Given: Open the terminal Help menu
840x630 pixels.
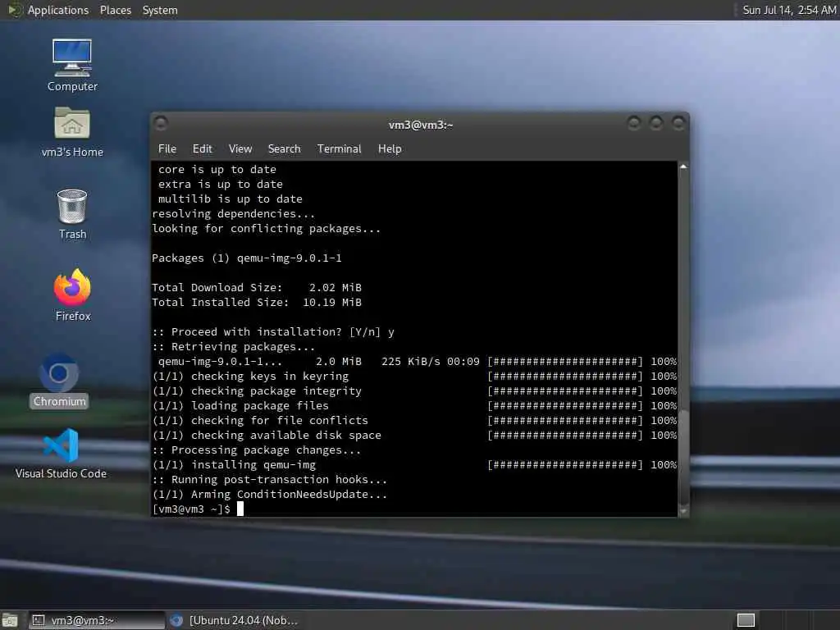Looking at the screenshot, I should [x=390, y=149].
